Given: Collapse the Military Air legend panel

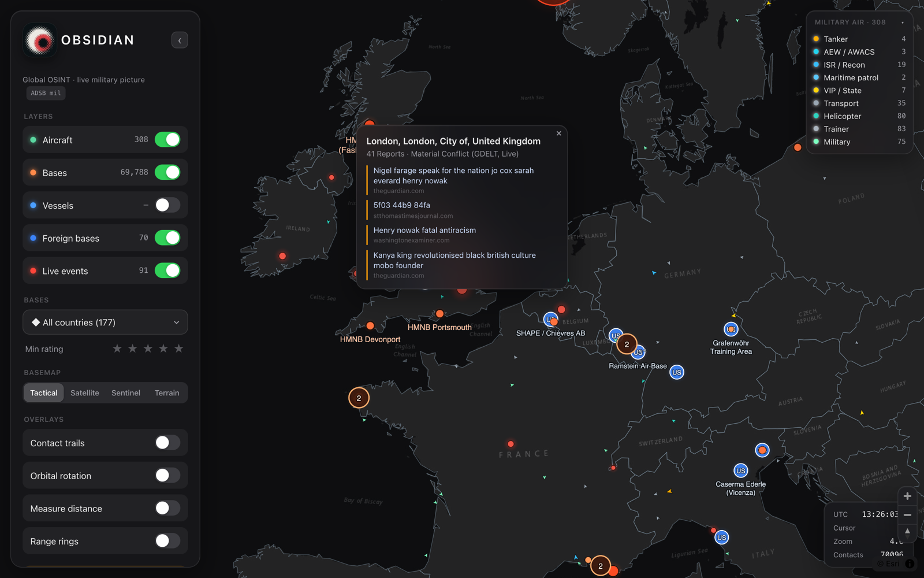Looking at the screenshot, I should [x=903, y=23].
